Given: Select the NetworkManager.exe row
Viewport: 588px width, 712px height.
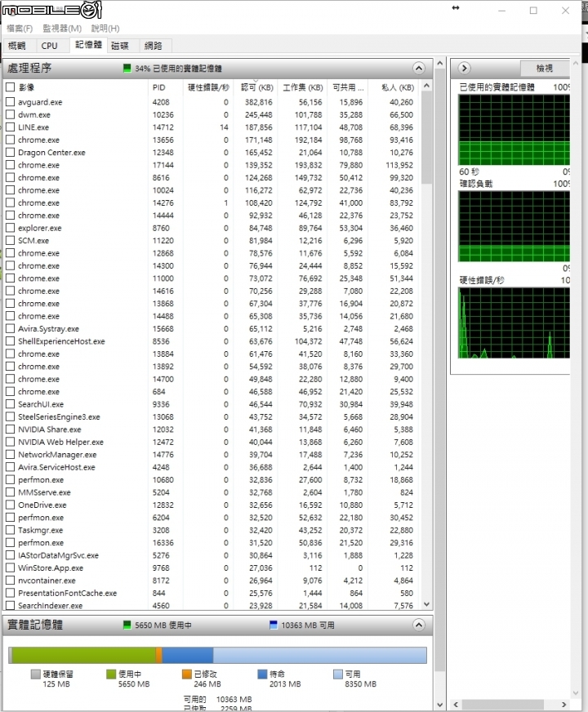Looking at the screenshot, I should pos(212,455).
